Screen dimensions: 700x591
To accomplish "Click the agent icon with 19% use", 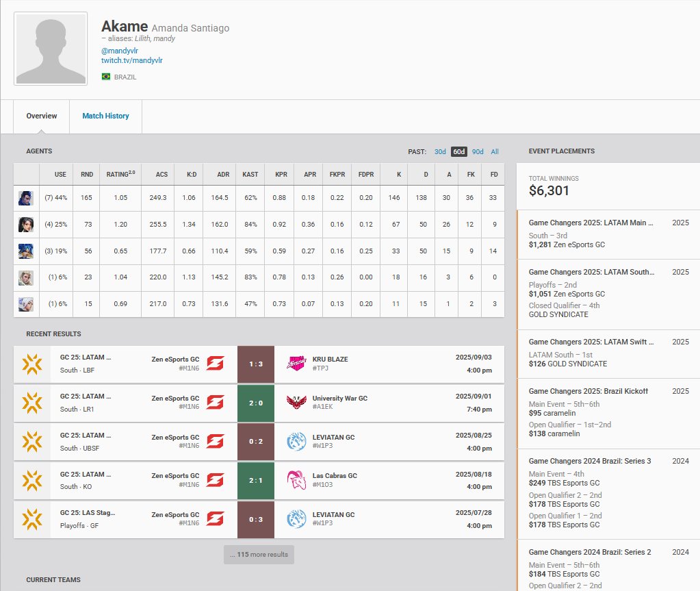I will [x=26, y=251].
